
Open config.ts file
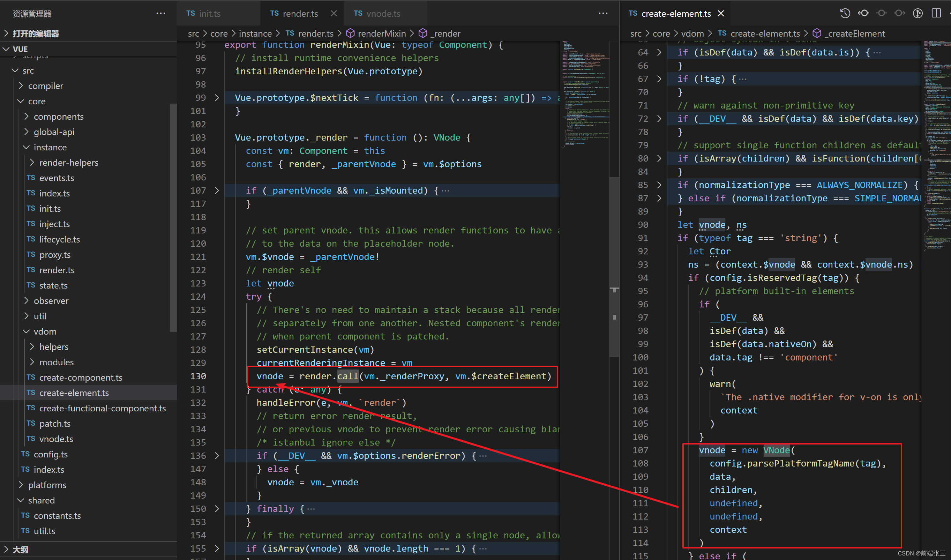88,454
